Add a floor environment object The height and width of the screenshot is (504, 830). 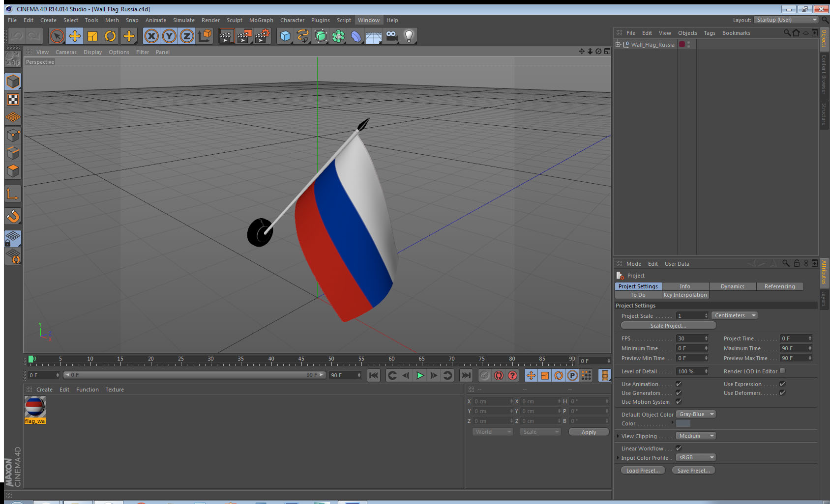tap(374, 36)
